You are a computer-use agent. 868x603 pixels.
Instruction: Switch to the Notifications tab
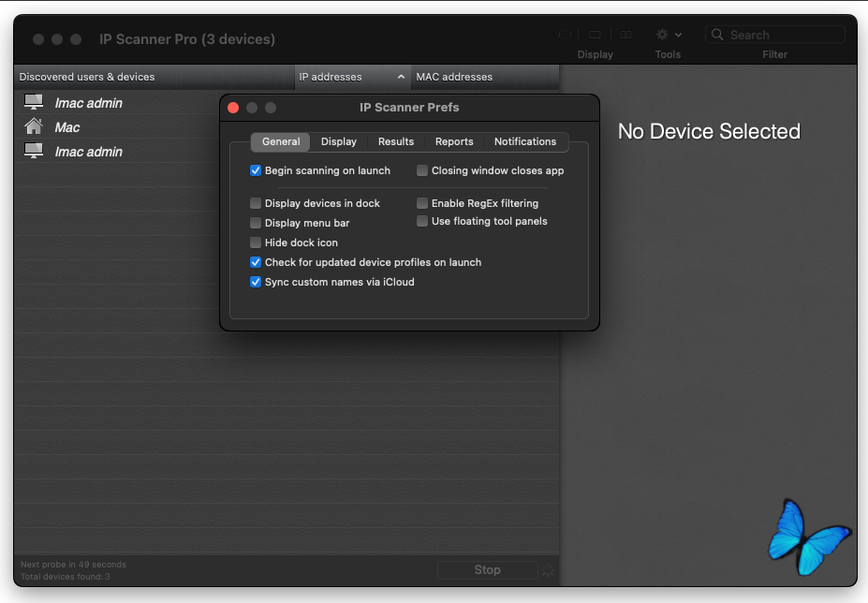tap(525, 141)
